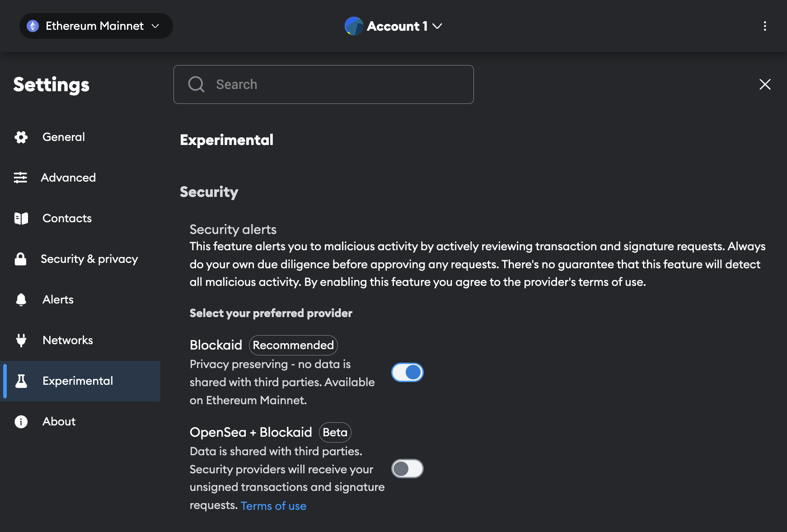Enable the OpenSea + Blockaid toggle
787x532 pixels.
(407, 469)
